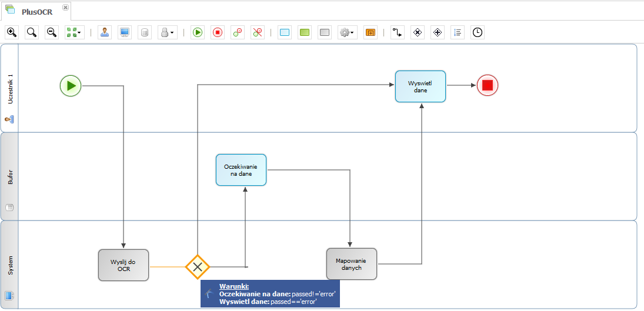Click the buffer icon in Bufor lane
This screenshot has height=311, width=644.
coord(9,208)
